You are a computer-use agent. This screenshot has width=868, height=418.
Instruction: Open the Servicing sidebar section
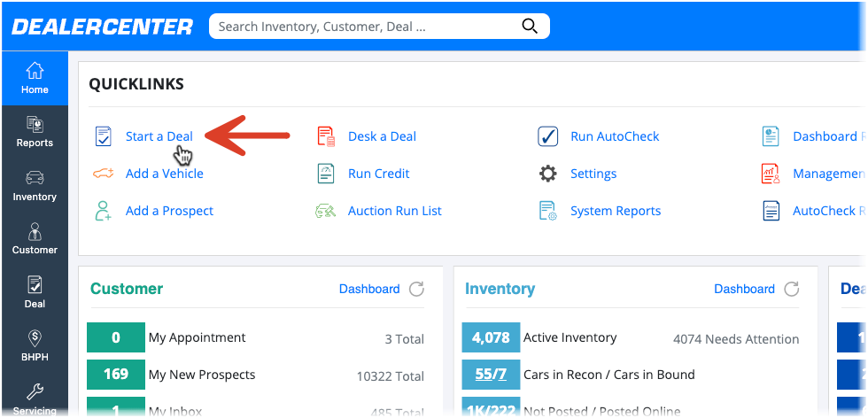tap(35, 399)
